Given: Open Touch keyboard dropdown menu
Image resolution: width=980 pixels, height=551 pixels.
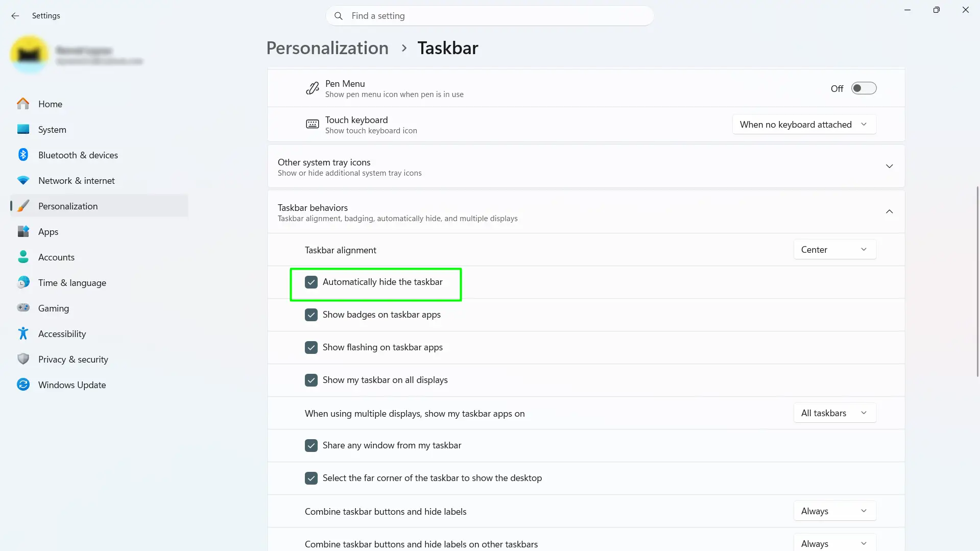Looking at the screenshot, I should (x=804, y=125).
